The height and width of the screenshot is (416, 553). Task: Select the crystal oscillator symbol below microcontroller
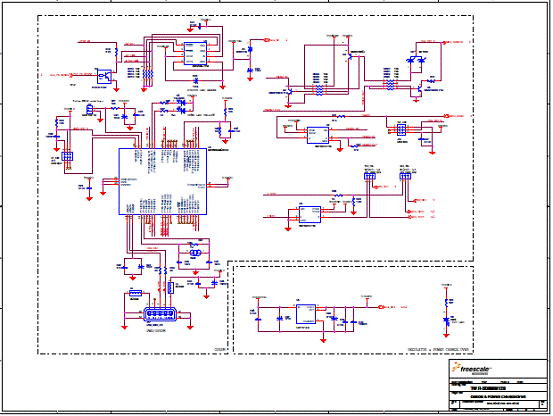pos(195,252)
